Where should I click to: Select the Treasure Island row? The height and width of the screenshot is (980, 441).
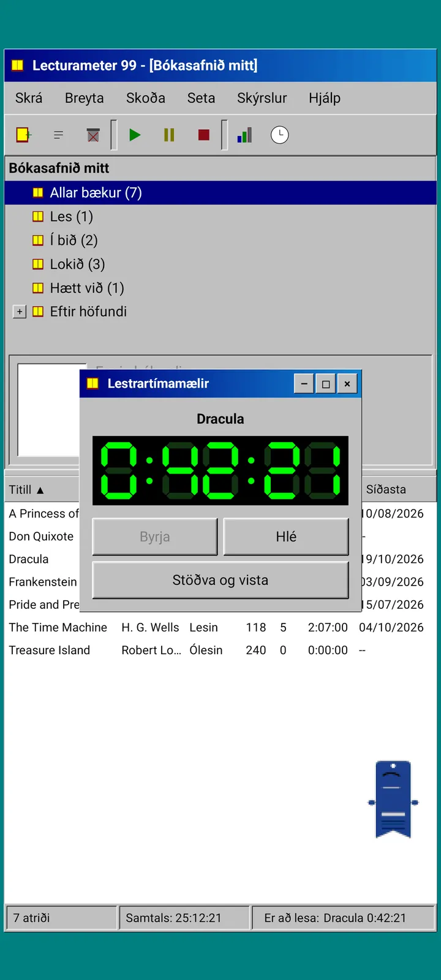221,650
